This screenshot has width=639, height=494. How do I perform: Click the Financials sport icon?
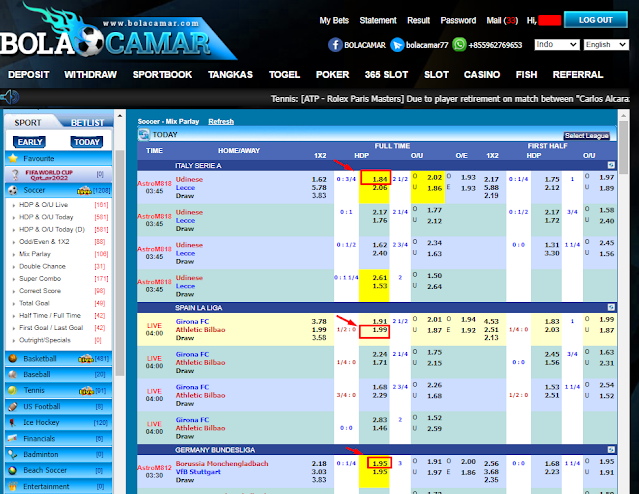13,439
